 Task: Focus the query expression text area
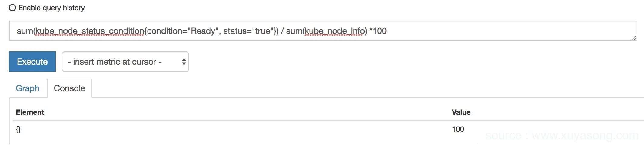point(485,31)
